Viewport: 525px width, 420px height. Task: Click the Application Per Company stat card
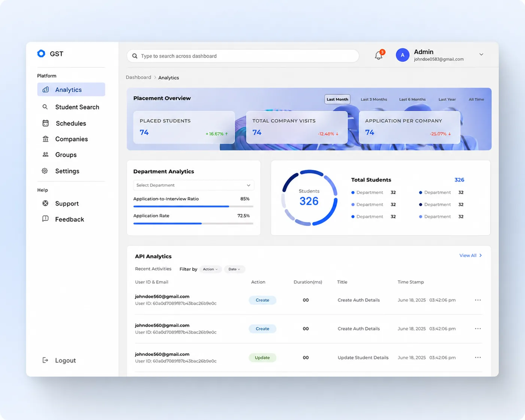coord(410,127)
